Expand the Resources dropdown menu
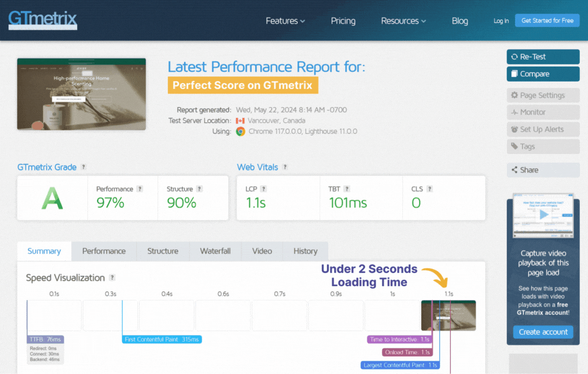The height and width of the screenshot is (374, 588). click(403, 21)
